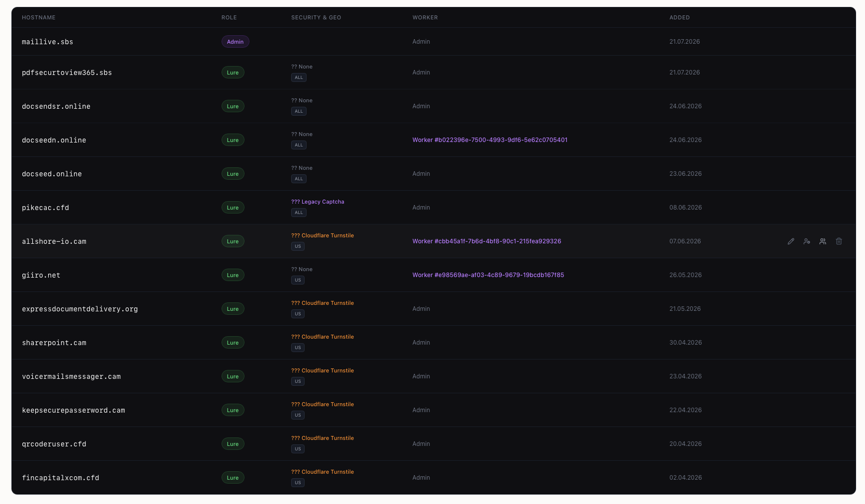
Task: Click the ALL geo tag for docseed.online
Action: pyautogui.click(x=299, y=179)
